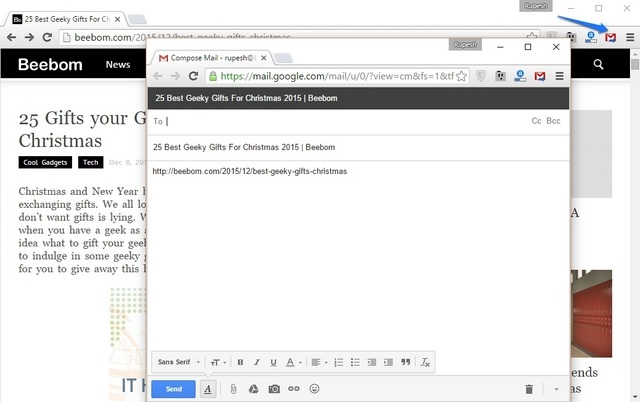
Task: Insert a numbered list
Action: point(338,362)
